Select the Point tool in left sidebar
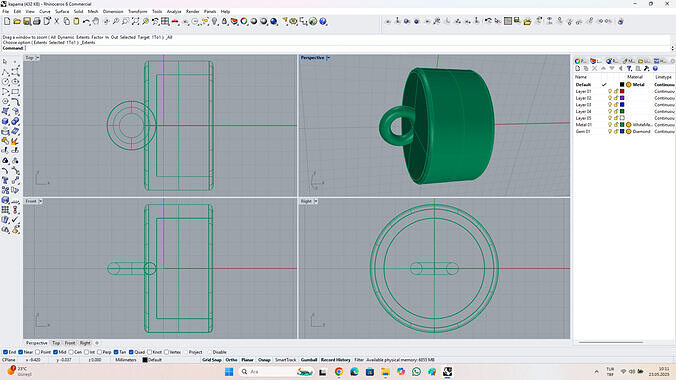The height and width of the screenshot is (380, 676). coord(15,62)
